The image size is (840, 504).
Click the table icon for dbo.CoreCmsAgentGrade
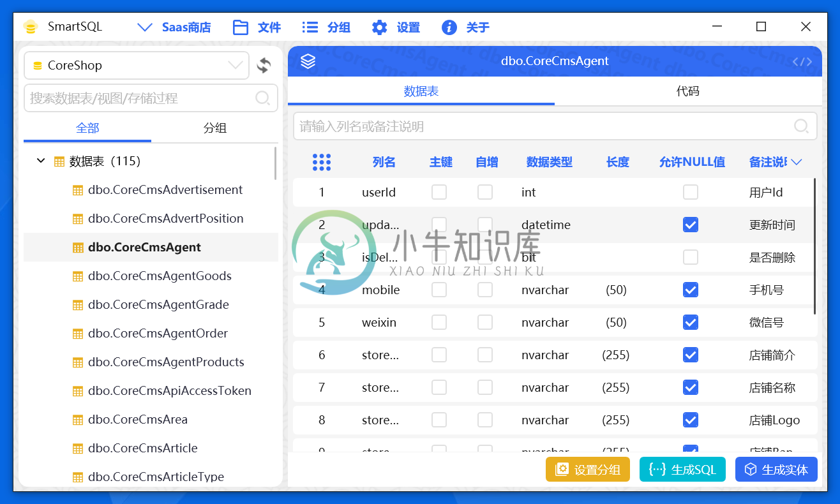tap(78, 305)
